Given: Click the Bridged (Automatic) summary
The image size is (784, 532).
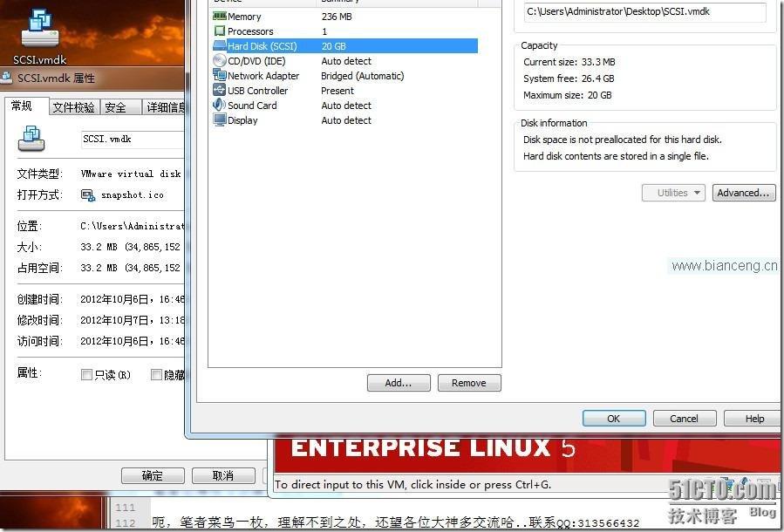Looking at the screenshot, I should (363, 76).
